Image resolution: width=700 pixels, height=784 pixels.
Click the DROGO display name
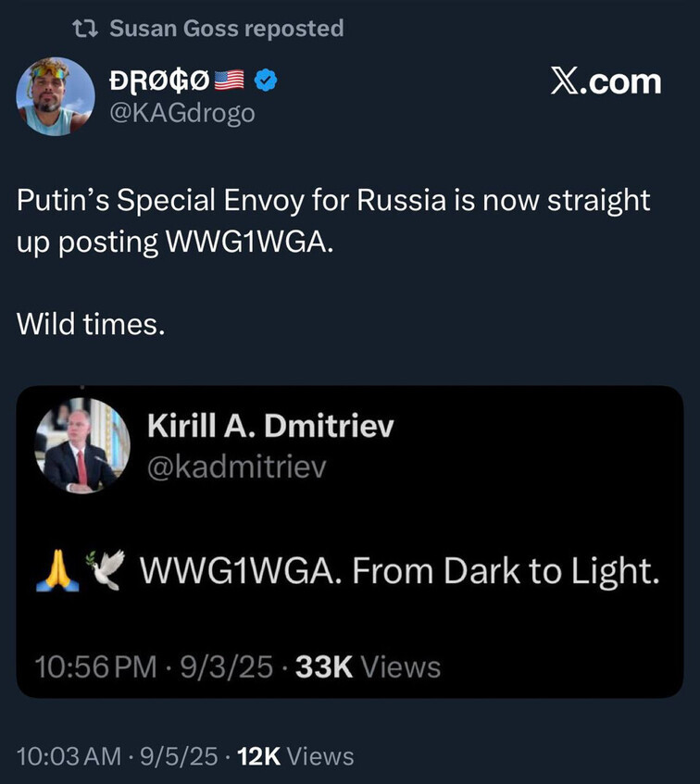click(160, 82)
